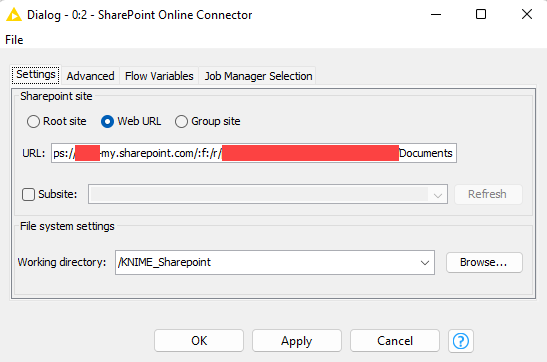The image size is (547, 362).
Task: Switch to the Settings tab
Action: (36, 75)
